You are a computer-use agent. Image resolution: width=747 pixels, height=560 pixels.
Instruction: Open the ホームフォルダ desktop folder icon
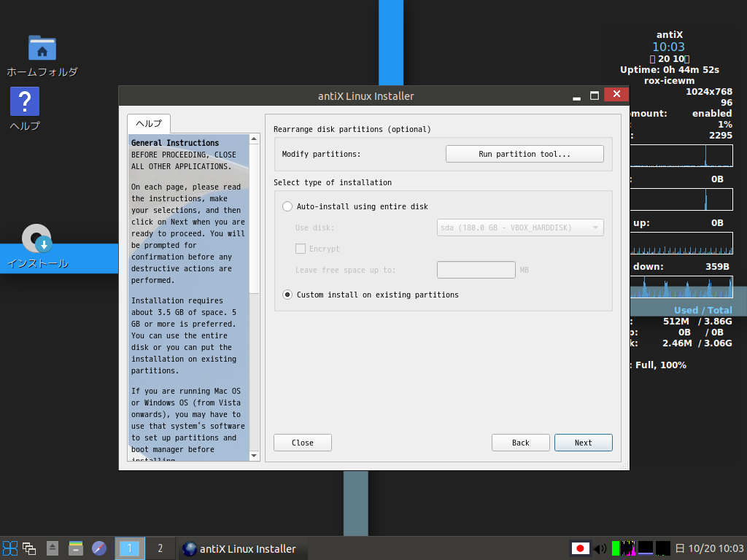42,47
